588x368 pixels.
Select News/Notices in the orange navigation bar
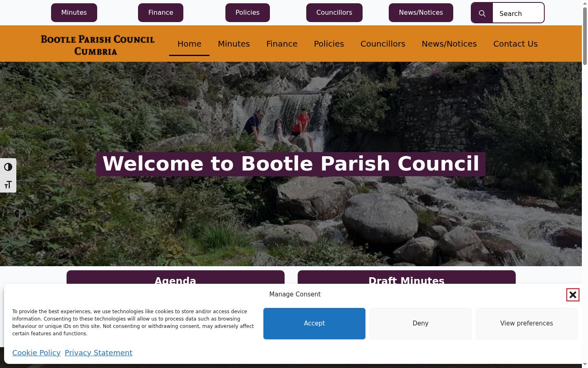[449, 44]
